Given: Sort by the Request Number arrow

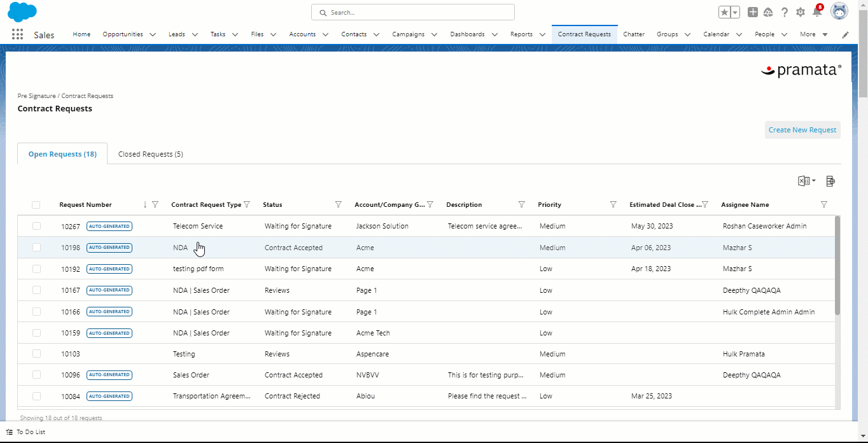Looking at the screenshot, I should 145,204.
